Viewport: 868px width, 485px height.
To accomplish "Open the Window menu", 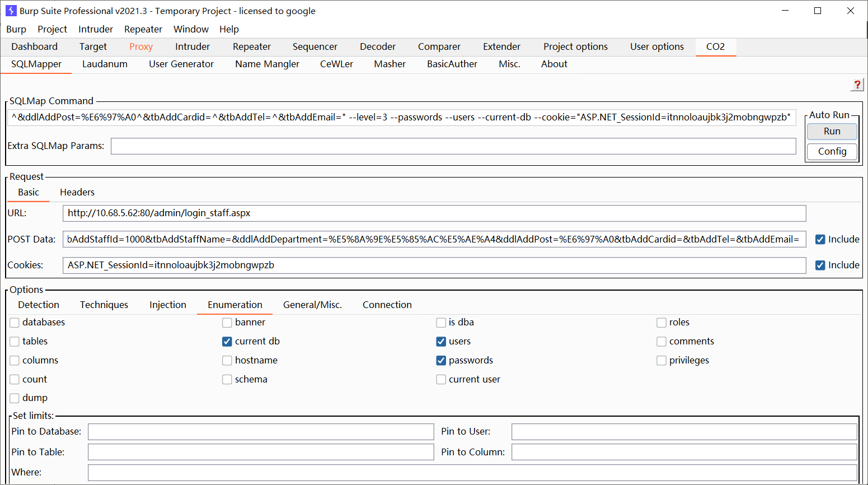I will pyautogui.click(x=191, y=29).
